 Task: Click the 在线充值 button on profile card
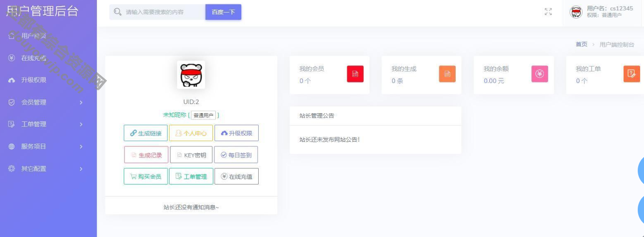(237, 176)
